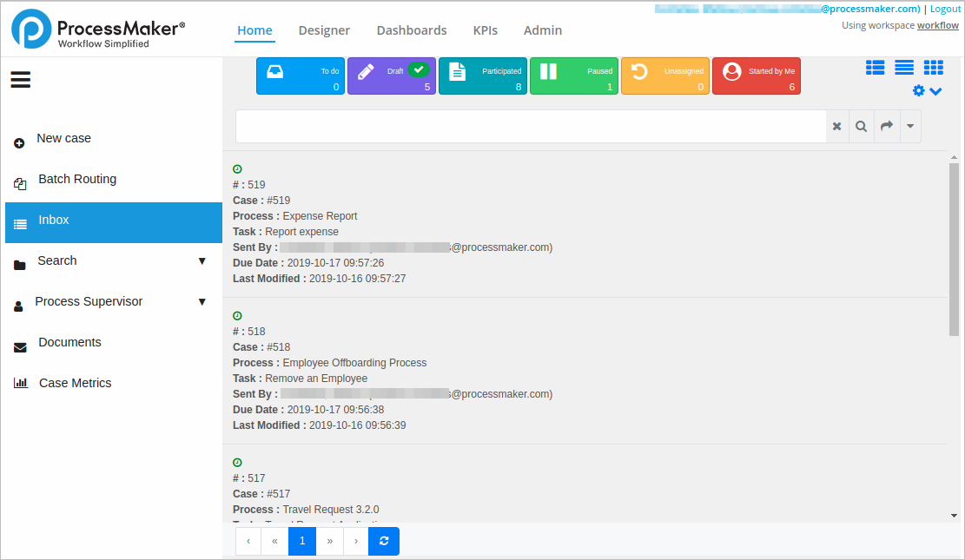Open the gear settings dropdown
This screenshot has width=965, height=560.
coord(927,91)
